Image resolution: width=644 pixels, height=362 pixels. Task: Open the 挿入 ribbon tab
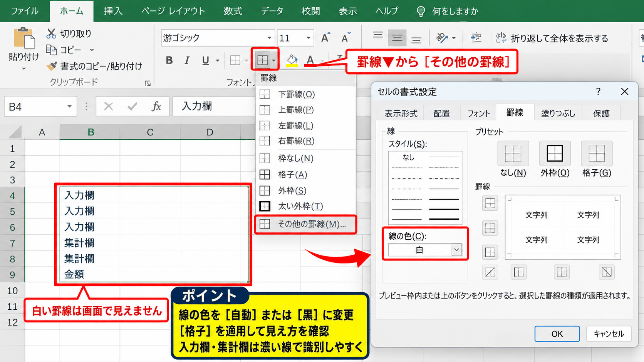point(113,11)
